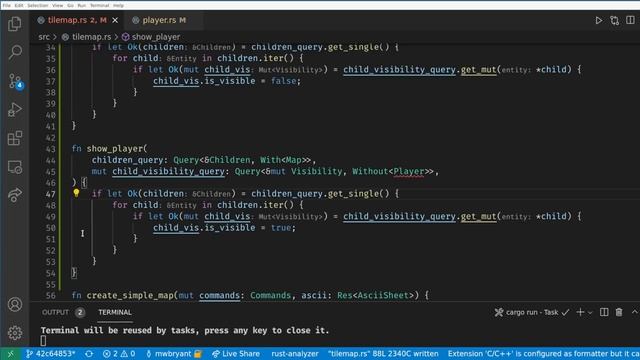Select the TERMINAL panel tab

point(115,312)
